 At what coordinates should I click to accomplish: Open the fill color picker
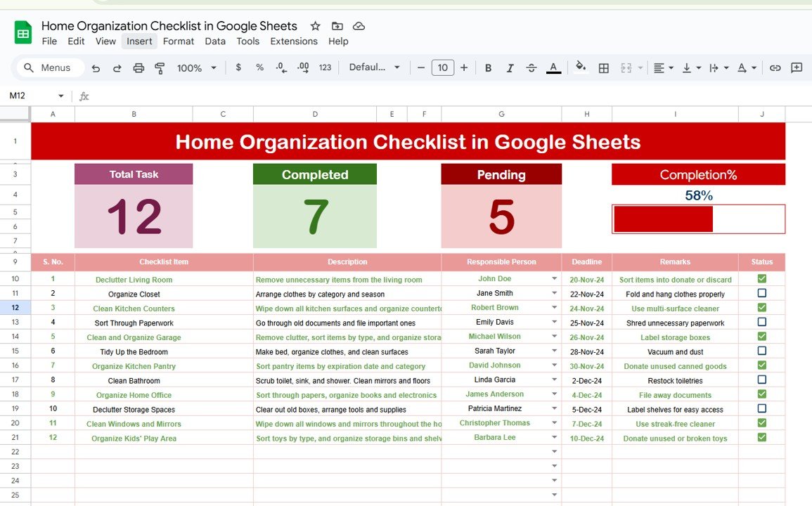tap(581, 67)
